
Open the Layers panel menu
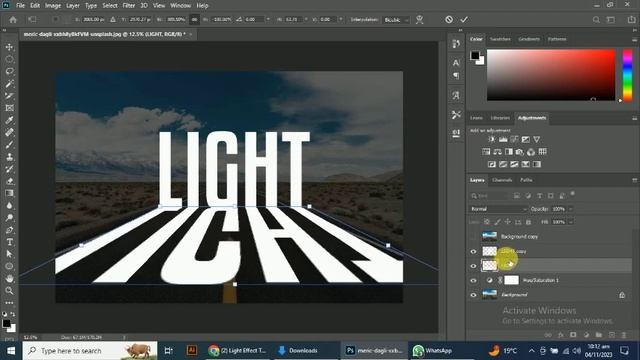point(634,180)
